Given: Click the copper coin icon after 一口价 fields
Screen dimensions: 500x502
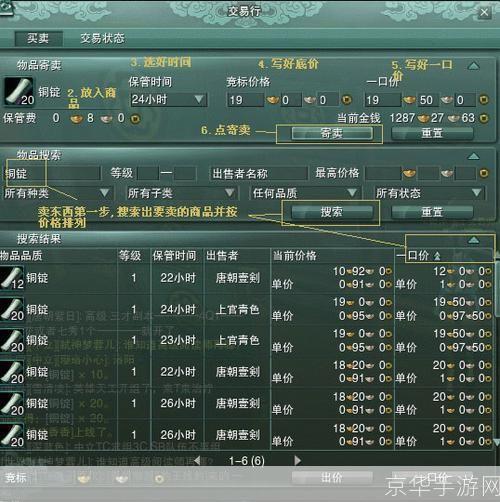Looking at the screenshot, I should coord(484,100).
